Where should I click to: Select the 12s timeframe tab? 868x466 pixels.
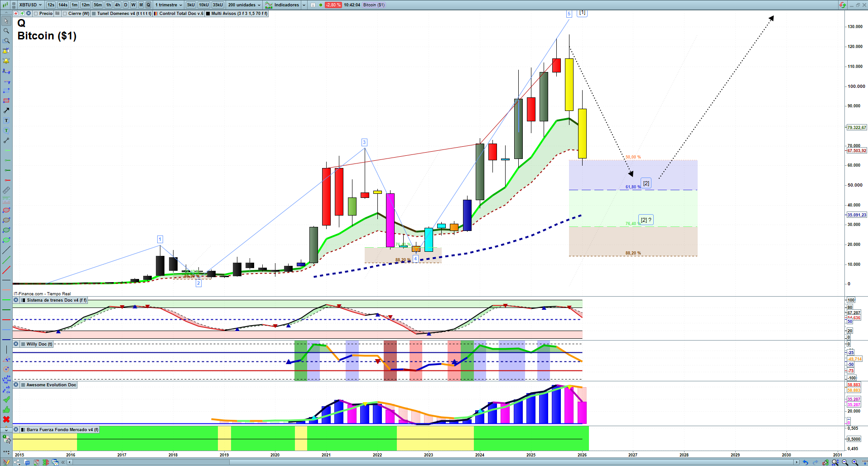tap(51, 5)
